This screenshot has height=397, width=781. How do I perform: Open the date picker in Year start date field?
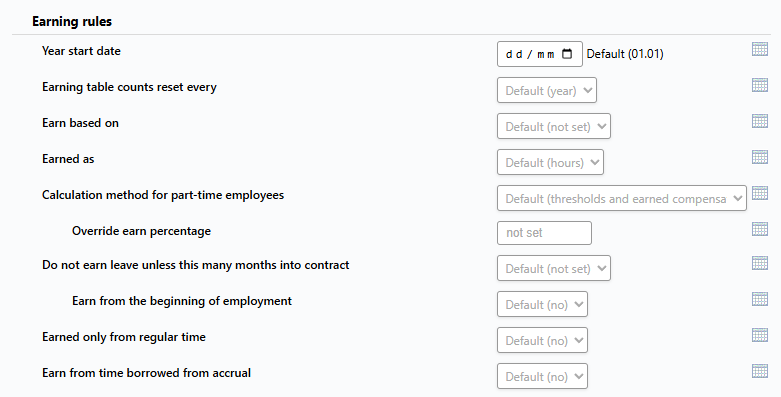[x=567, y=54]
